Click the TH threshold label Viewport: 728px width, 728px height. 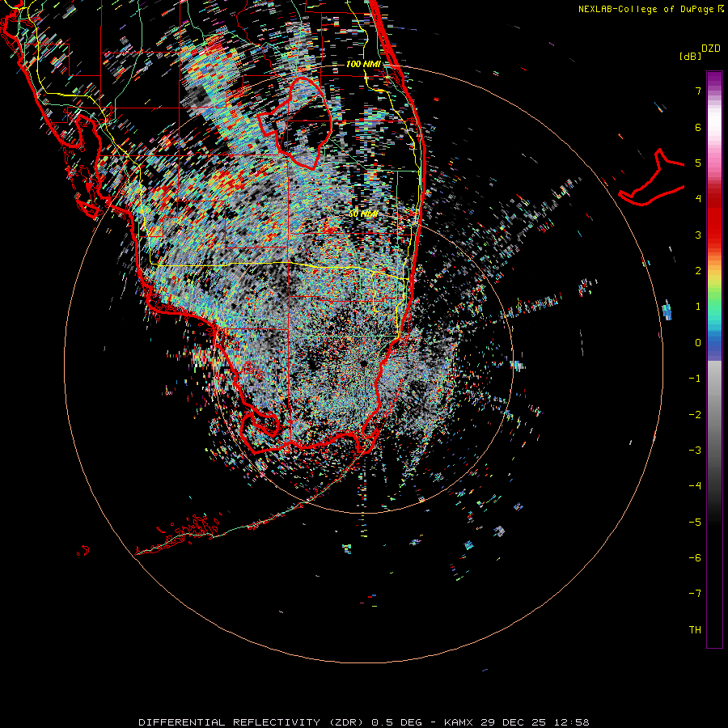[695, 630]
